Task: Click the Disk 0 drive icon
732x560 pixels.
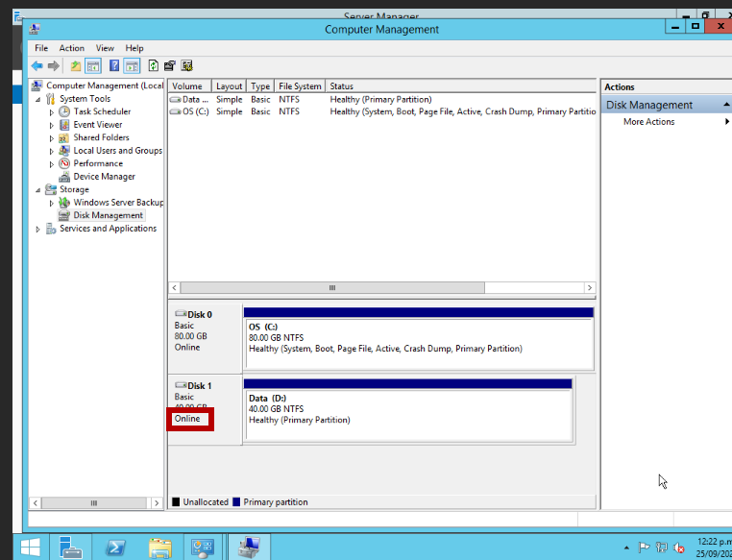Action: pyautogui.click(x=181, y=313)
